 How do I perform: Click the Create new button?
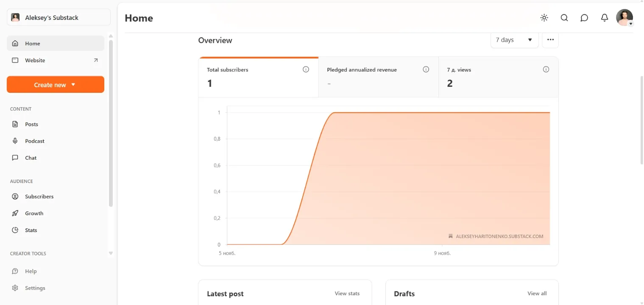coord(56,85)
